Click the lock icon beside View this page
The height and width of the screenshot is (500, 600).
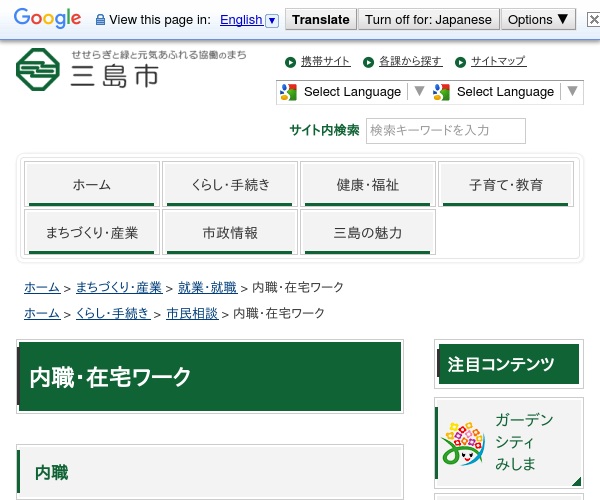[x=100, y=20]
